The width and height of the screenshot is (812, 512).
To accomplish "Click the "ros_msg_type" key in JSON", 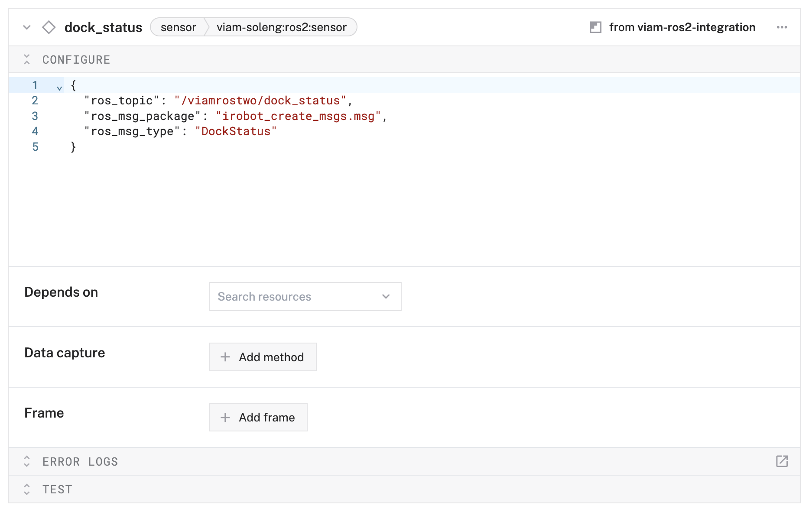I will (132, 131).
